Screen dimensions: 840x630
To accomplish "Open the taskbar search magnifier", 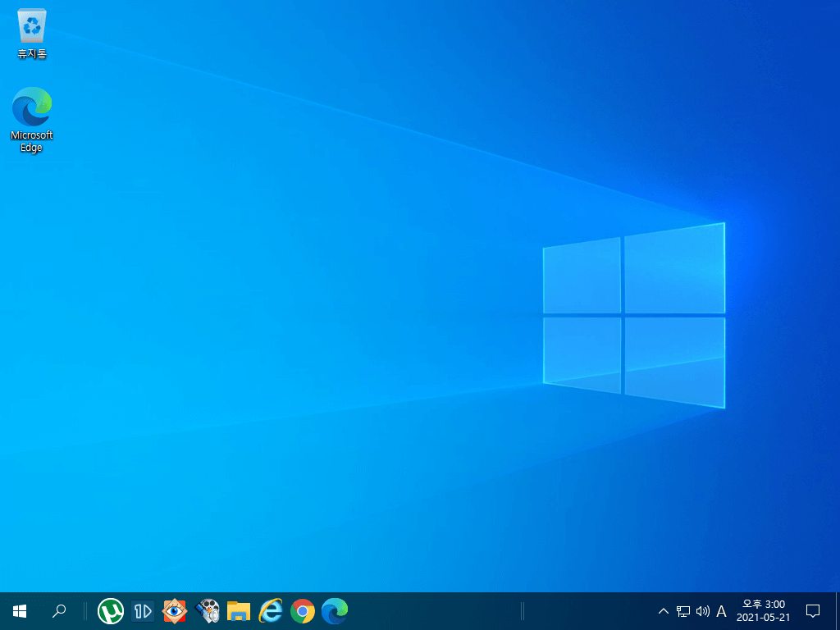I will [x=59, y=610].
